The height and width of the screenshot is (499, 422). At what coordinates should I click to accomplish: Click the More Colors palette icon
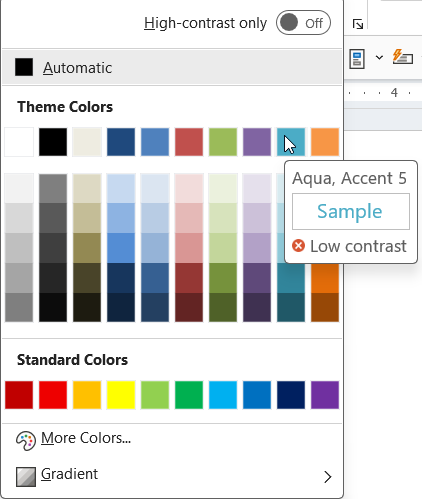tap(26, 441)
